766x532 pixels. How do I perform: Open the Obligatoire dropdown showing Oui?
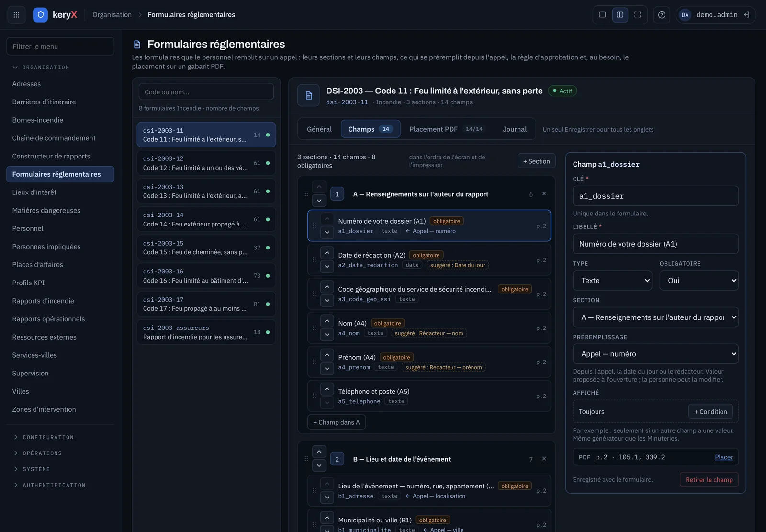[699, 281]
